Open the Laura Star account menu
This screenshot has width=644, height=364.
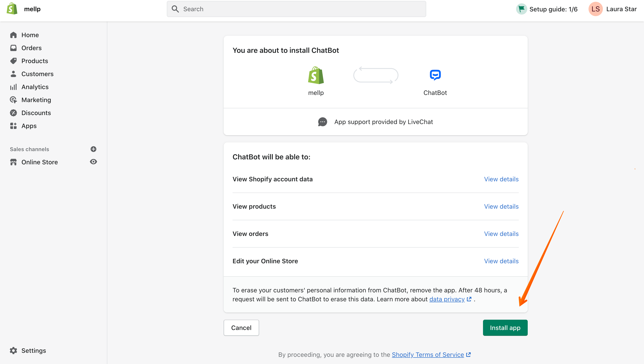tap(621, 9)
